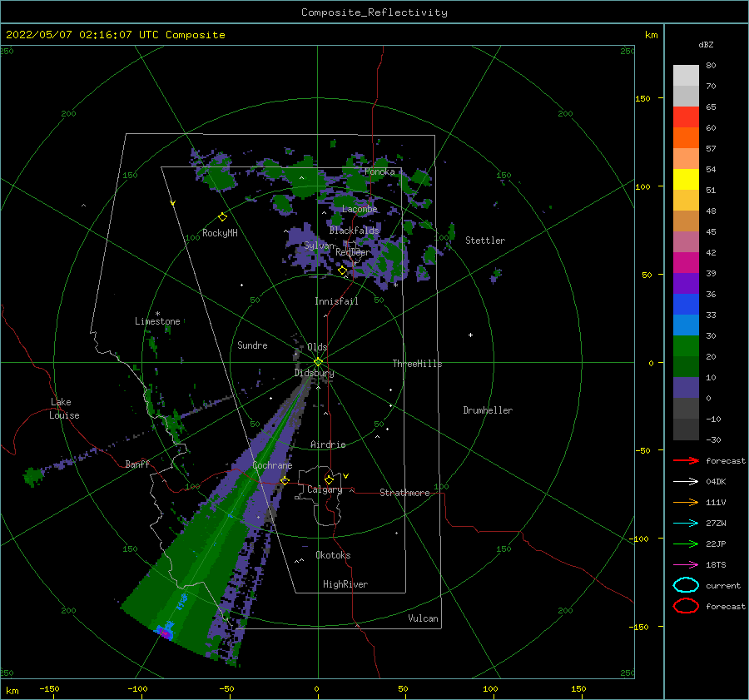Screen dimensions: 749x700
Task: Click the white plus marker below Stettler
Action: [470, 335]
